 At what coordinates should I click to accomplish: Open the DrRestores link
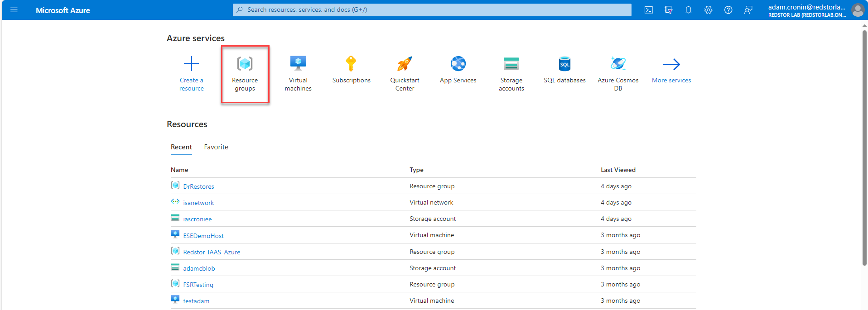[x=198, y=186]
